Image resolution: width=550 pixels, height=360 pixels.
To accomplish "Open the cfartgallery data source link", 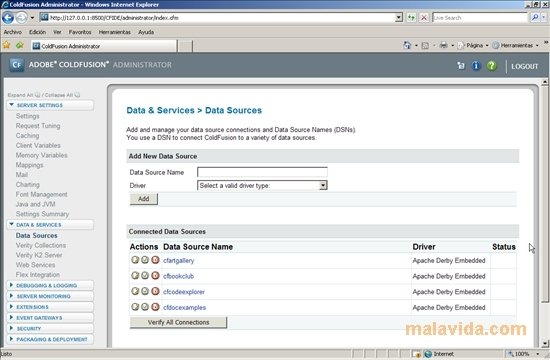I will (179, 260).
